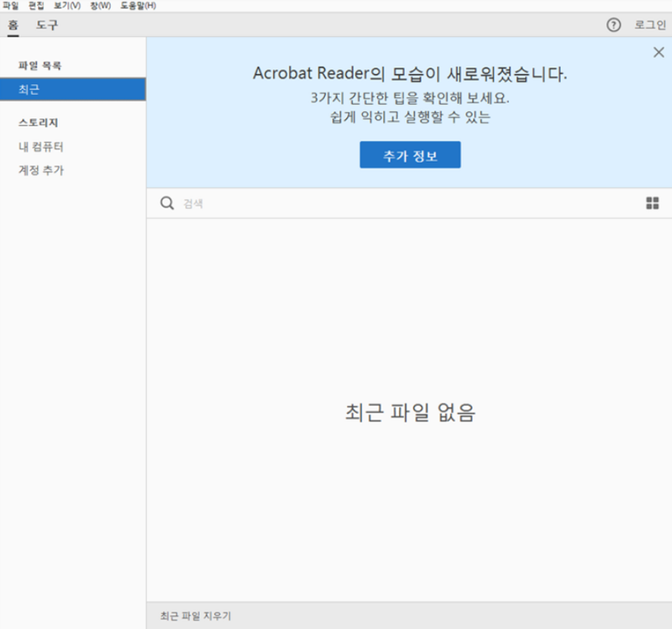Click 최근 파일 지우기 at the bottom
Viewport: 672px width, 629px height.
pos(196,616)
